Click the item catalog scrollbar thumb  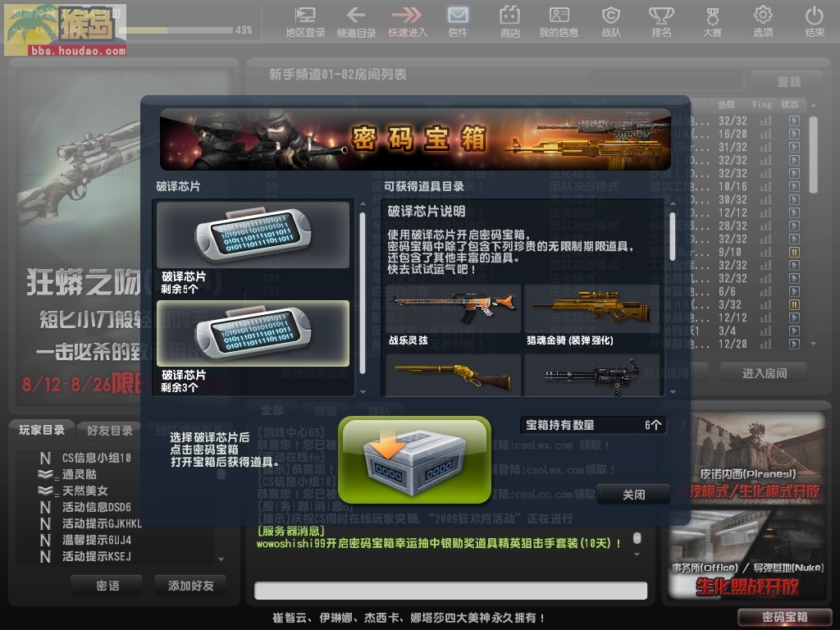click(673, 236)
